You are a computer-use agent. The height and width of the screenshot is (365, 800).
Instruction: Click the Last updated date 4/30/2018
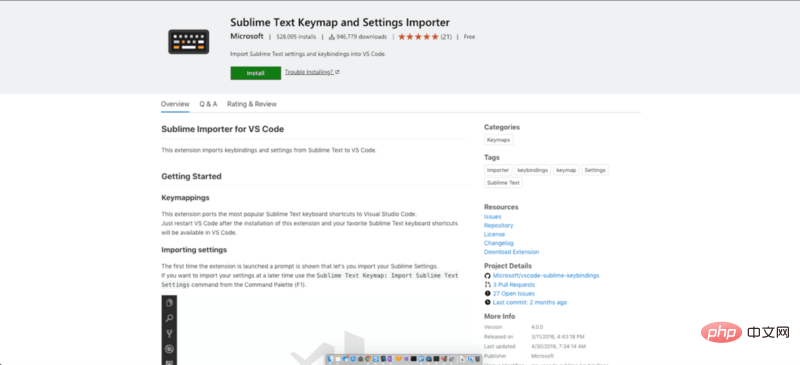click(x=558, y=346)
